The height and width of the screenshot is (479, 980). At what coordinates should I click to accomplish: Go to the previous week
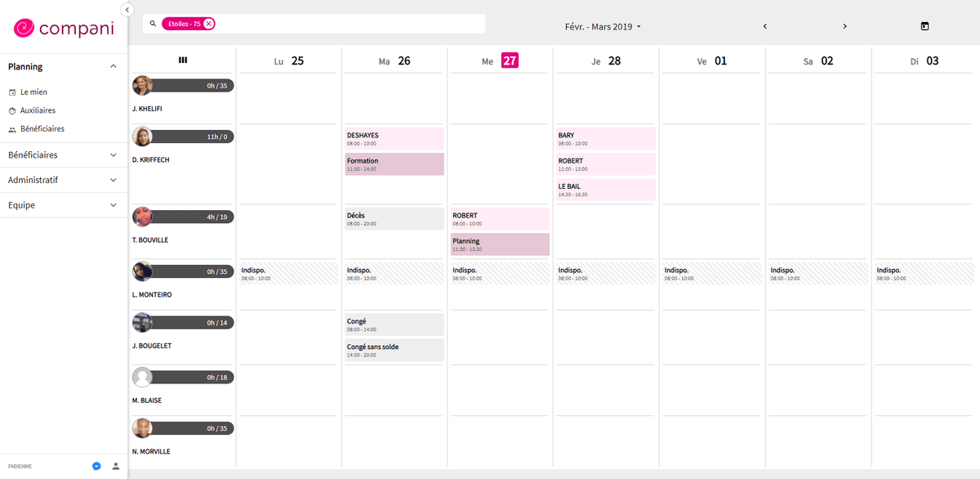point(764,26)
